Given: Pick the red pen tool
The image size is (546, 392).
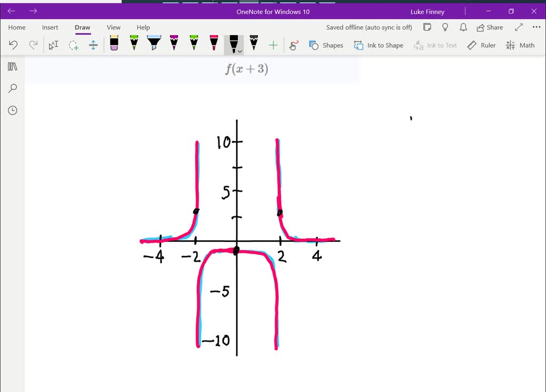Looking at the screenshot, I should (x=214, y=45).
